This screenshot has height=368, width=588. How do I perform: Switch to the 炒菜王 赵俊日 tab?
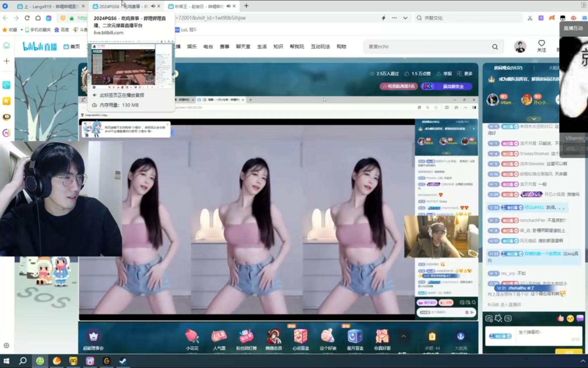pos(196,6)
